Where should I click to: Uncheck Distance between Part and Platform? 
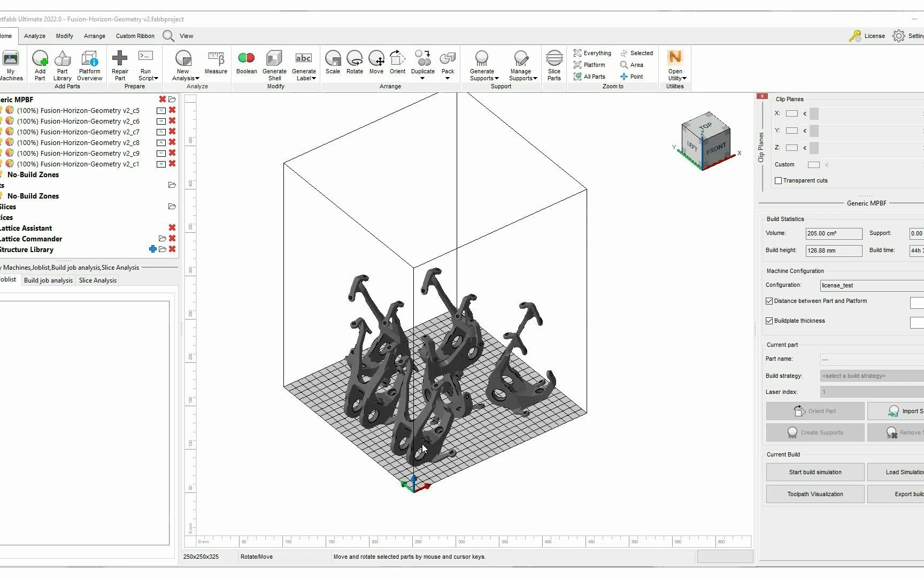point(770,301)
